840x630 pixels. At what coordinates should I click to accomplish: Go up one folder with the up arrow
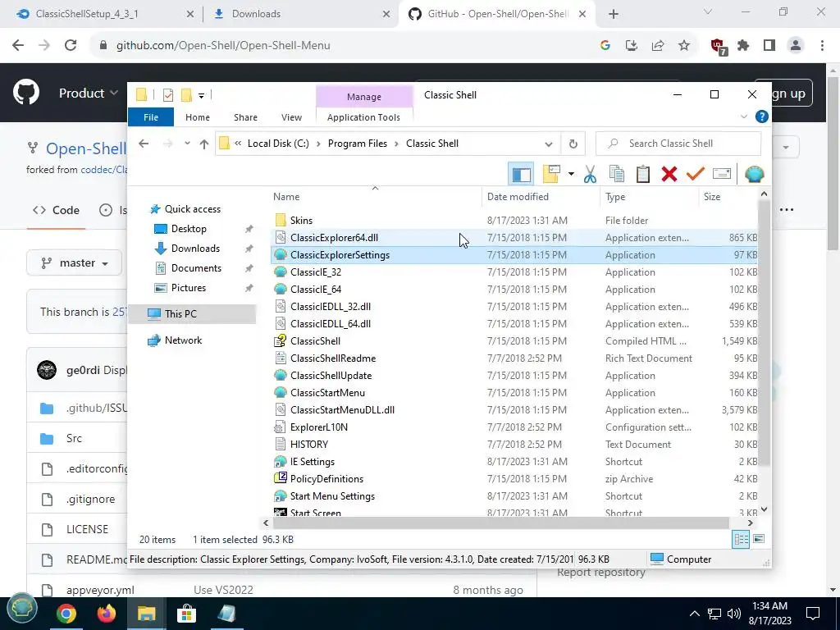tap(204, 144)
